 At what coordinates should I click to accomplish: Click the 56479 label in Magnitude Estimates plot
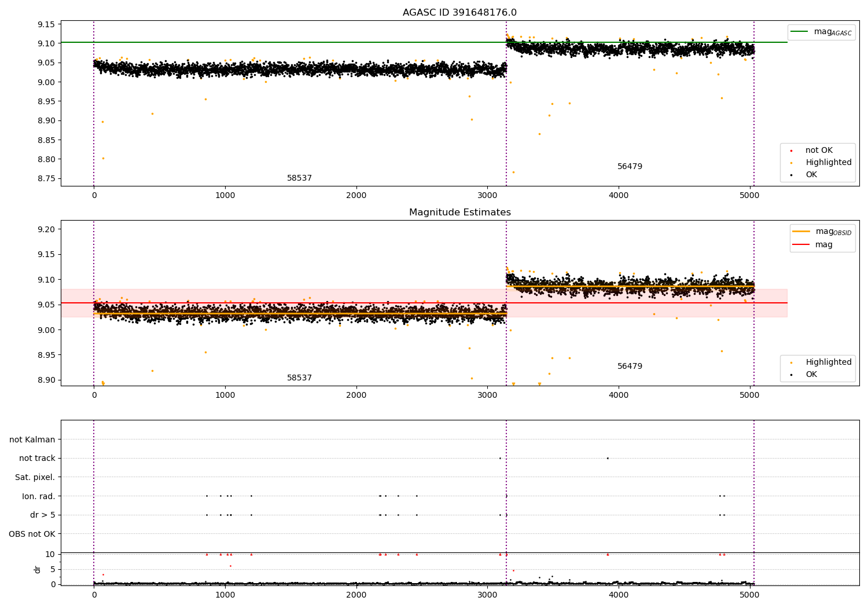(630, 367)
